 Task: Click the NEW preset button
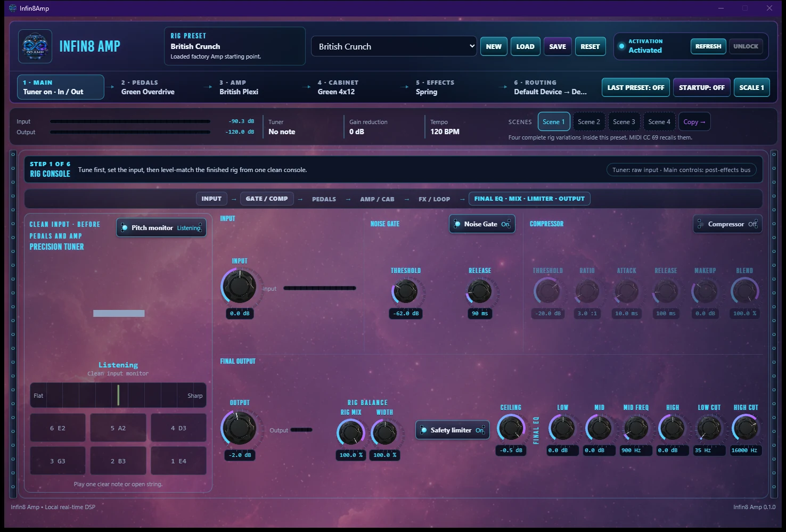[494, 46]
